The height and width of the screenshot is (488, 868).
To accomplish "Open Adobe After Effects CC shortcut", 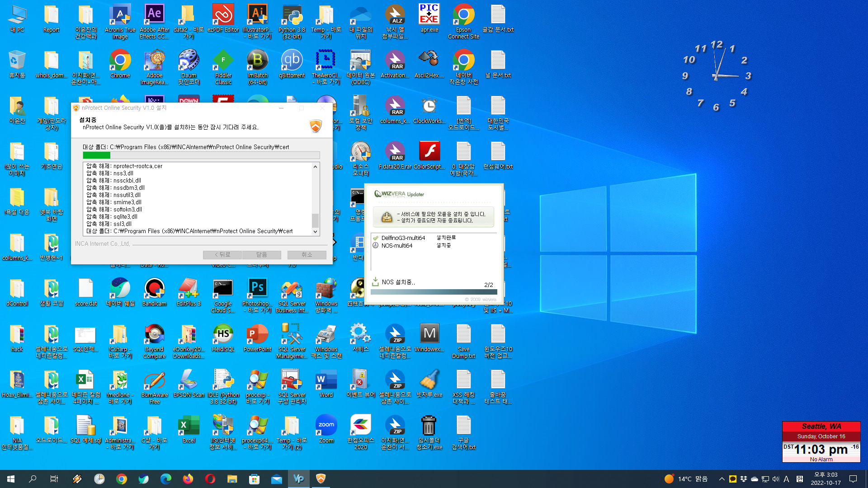I will 154,21.
